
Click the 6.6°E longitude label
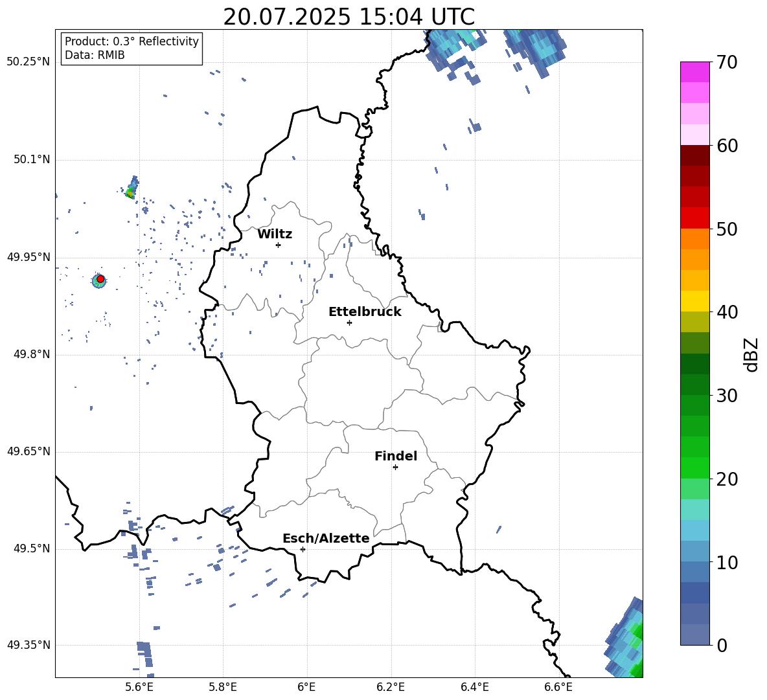558,687
